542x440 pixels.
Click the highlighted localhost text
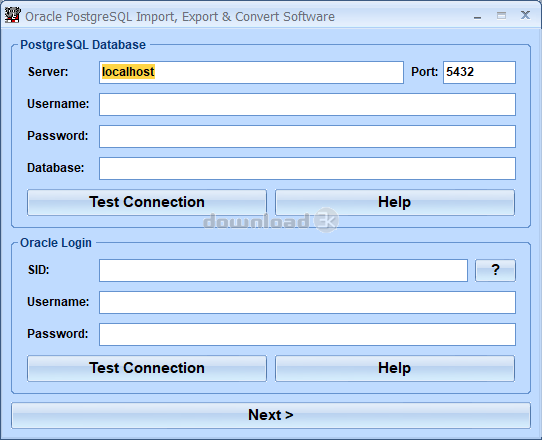pyautogui.click(x=128, y=72)
